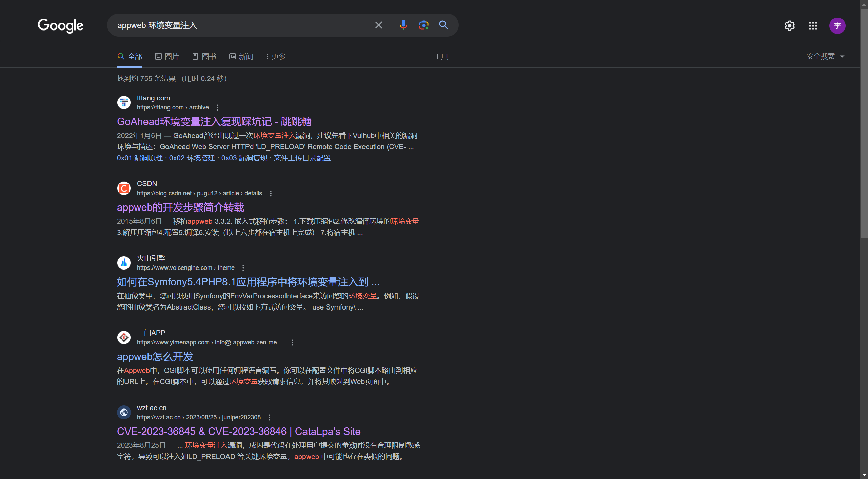Click the wzt.ac.cn globe favicon
Image resolution: width=868 pixels, height=479 pixels.
(x=124, y=412)
